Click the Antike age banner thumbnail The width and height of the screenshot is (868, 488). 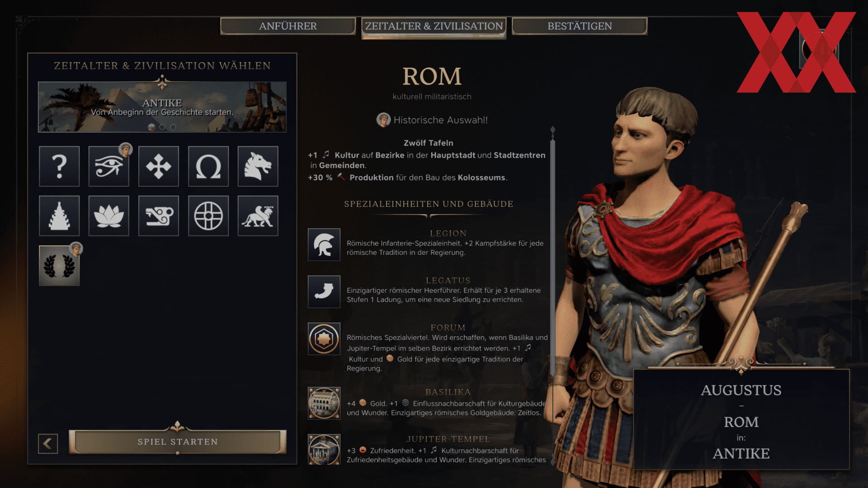(x=162, y=107)
